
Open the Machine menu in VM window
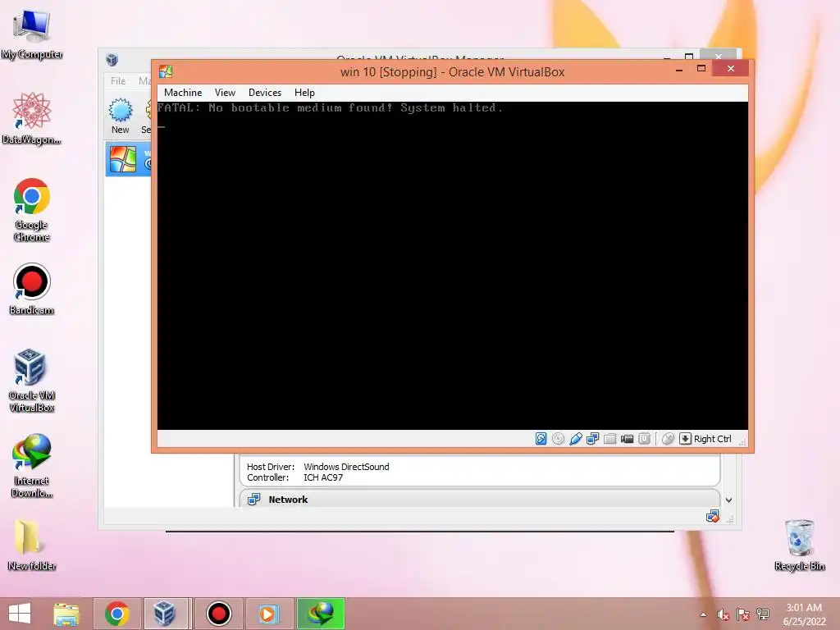[x=183, y=93]
